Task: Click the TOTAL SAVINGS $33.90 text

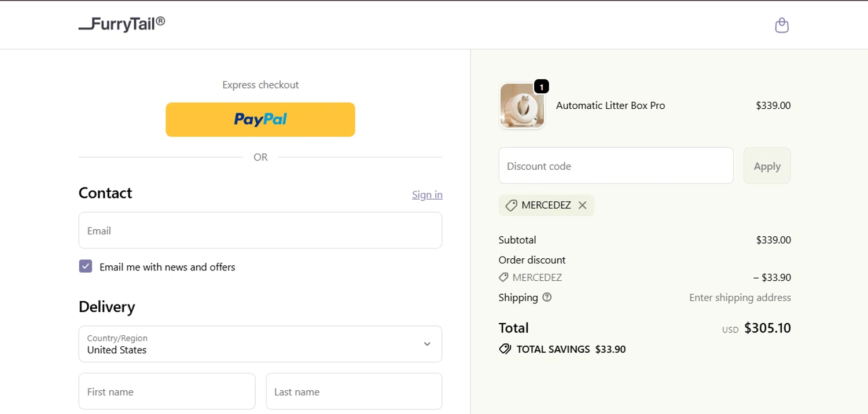Action: [x=571, y=349]
